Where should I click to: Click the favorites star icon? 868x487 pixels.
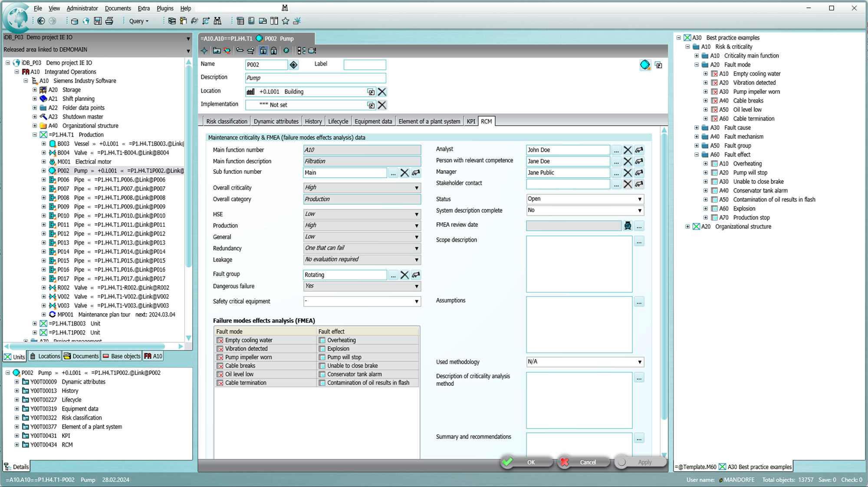pos(286,21)
